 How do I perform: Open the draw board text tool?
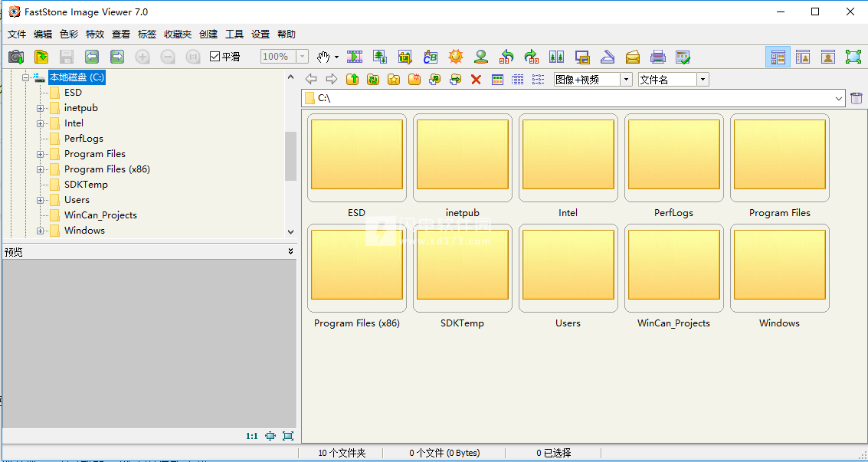[x=430, y=57]
